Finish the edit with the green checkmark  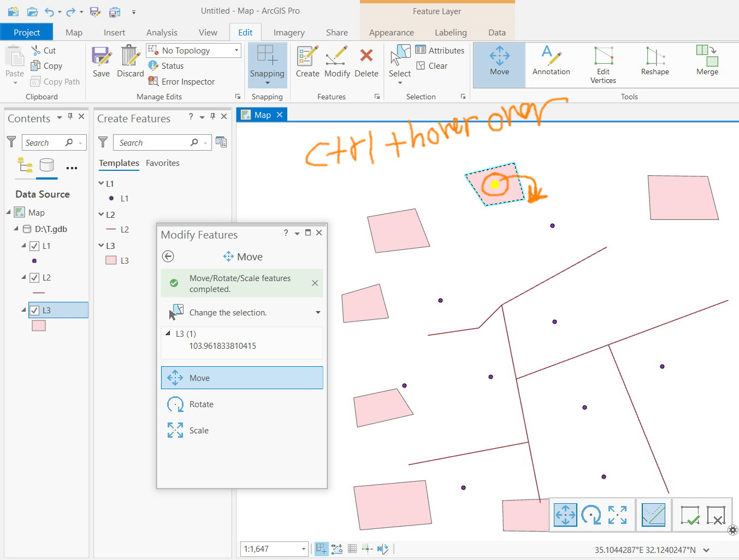[690, 514]
